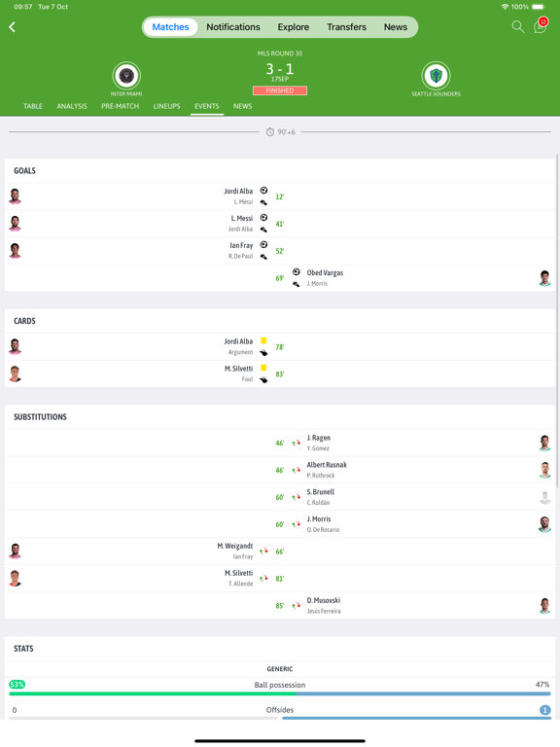Open Jordi Alba goal at 12'
560x747 pixels.
point(280,196)
